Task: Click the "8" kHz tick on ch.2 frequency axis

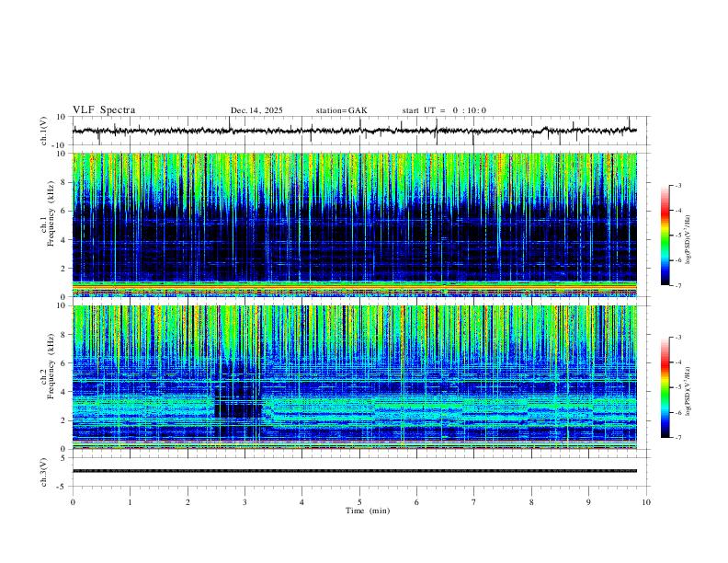Action: (64, 335)
